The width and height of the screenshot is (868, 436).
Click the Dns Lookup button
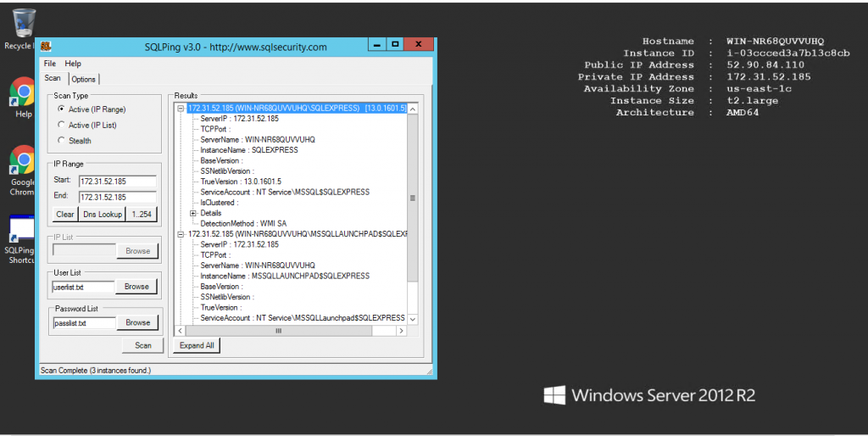103,215
